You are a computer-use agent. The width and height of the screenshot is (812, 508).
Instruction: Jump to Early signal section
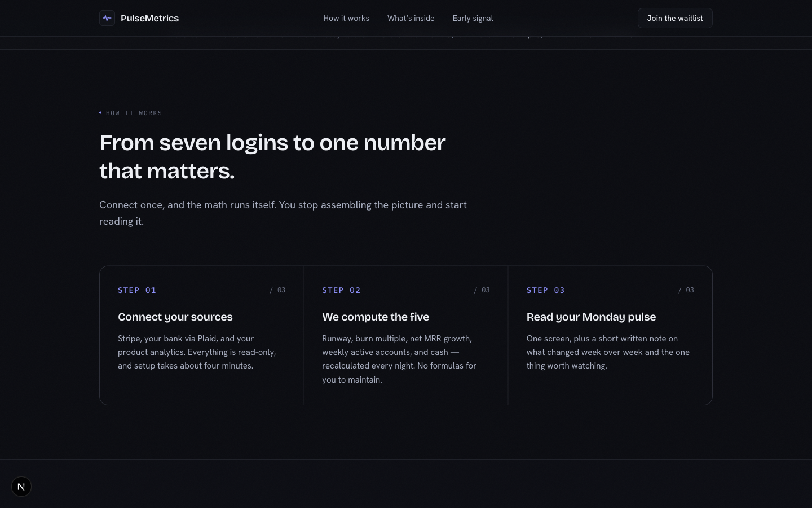(x=473, y=18)
